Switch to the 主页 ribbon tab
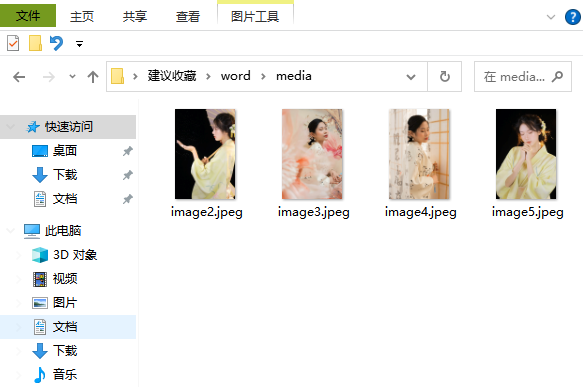This screenshot has height=387, width=583. tap(82, 16)
